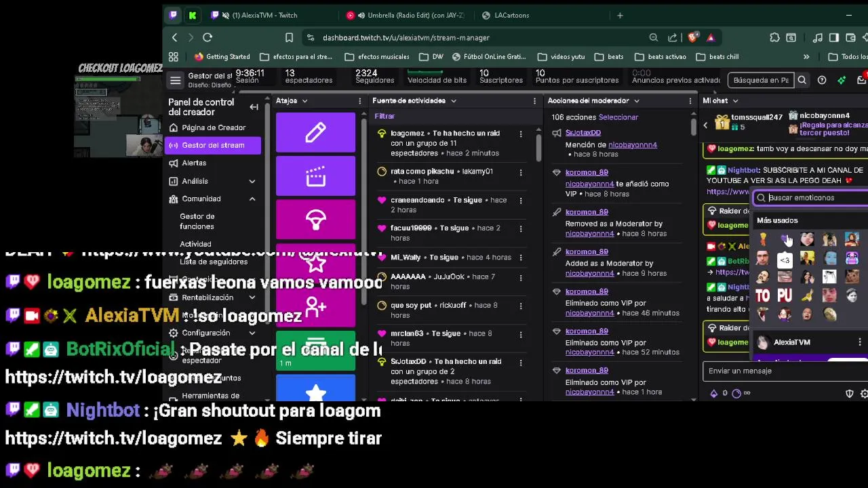
Task: Click the add-user shortcut tile
Action: [x=315, y=306]
